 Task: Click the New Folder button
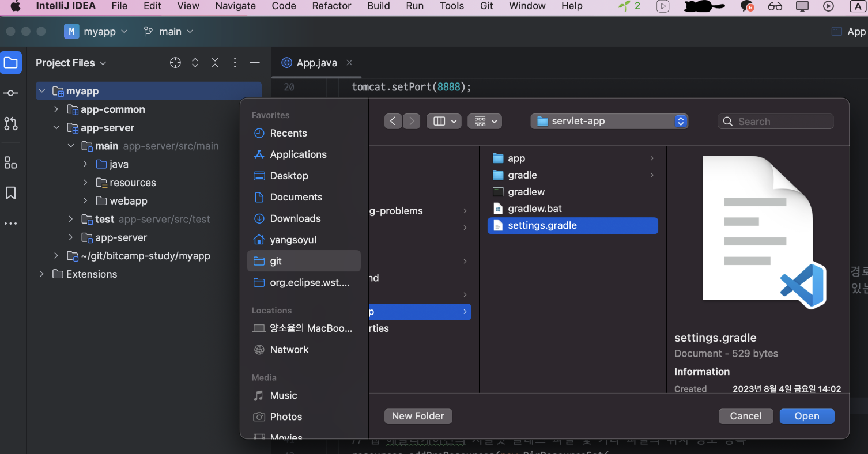pyautogui.click(x=418, y=416)
